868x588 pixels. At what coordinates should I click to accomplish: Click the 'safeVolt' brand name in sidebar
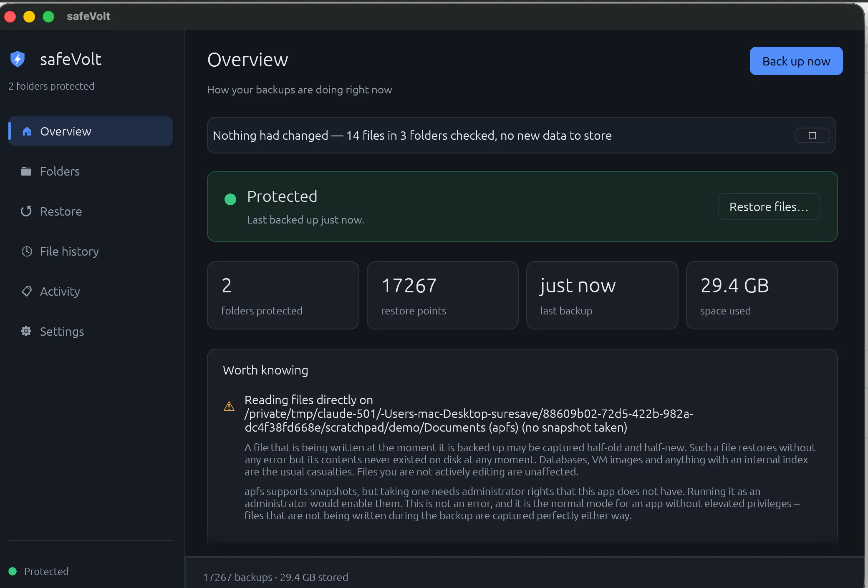[x=71, y=59]
